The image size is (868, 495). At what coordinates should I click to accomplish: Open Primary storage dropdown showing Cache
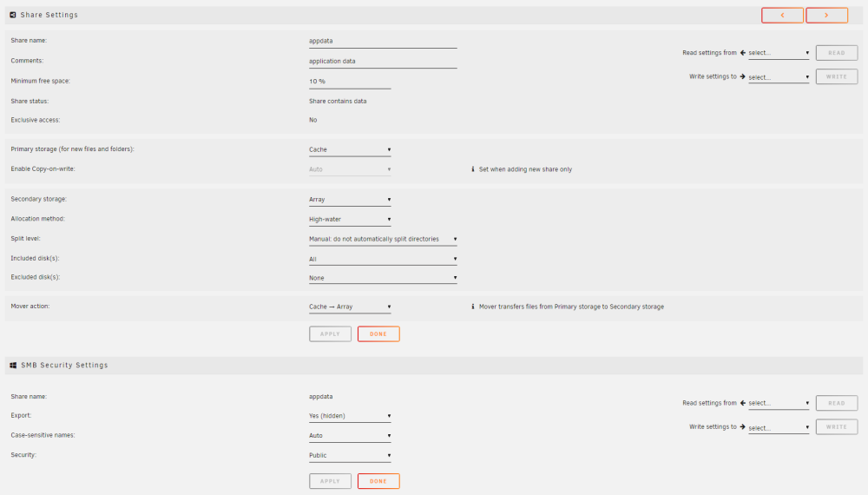(x=350, y=149)
